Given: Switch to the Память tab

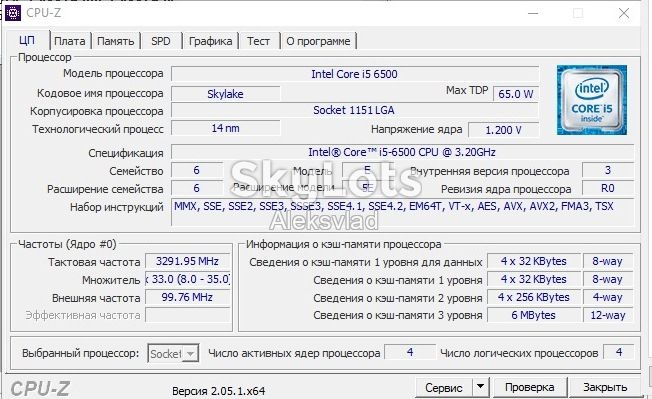Looking at the screenshot, I should (115, 41).
